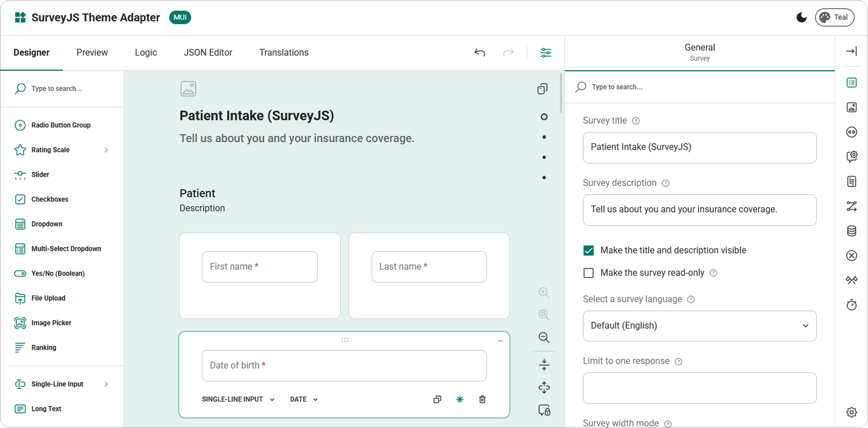The height and width of the screenshot is (428, 868).
Task: Click the zoom out magnifier icon
Action: click(544, 338)
